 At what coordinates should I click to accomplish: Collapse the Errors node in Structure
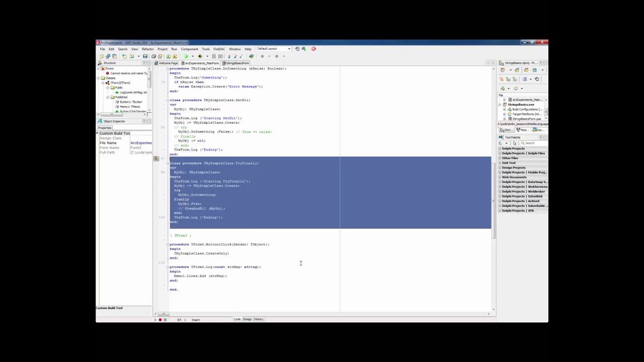(x=98, y=68)
